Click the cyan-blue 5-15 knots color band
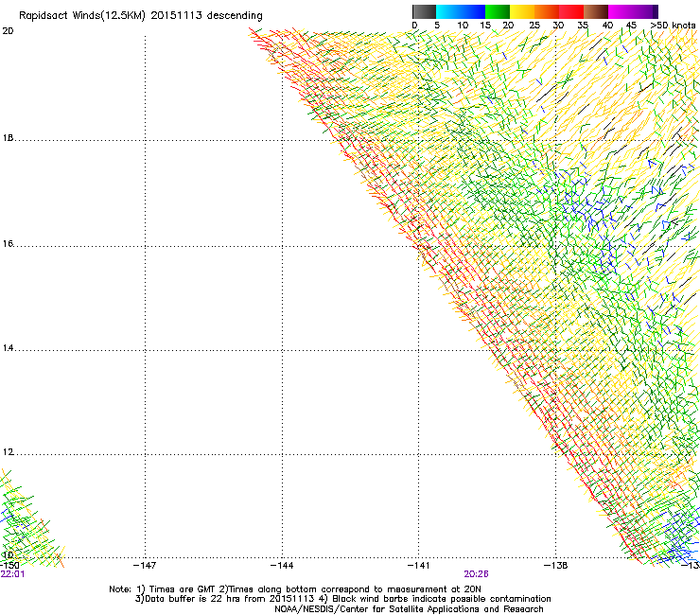This screenshot has width=700, height=615. coord(461,11)
